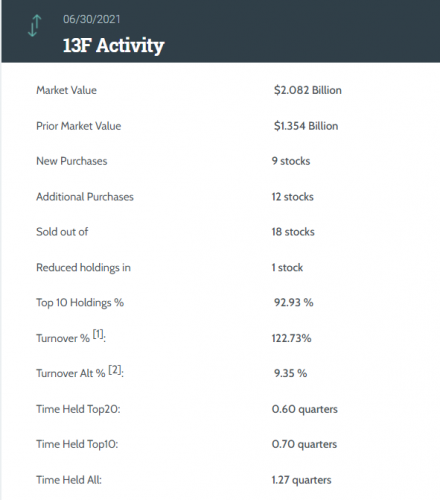The image size is (440, 500).
Task: Click the Additional Purchases label
Action: (85, 197)
